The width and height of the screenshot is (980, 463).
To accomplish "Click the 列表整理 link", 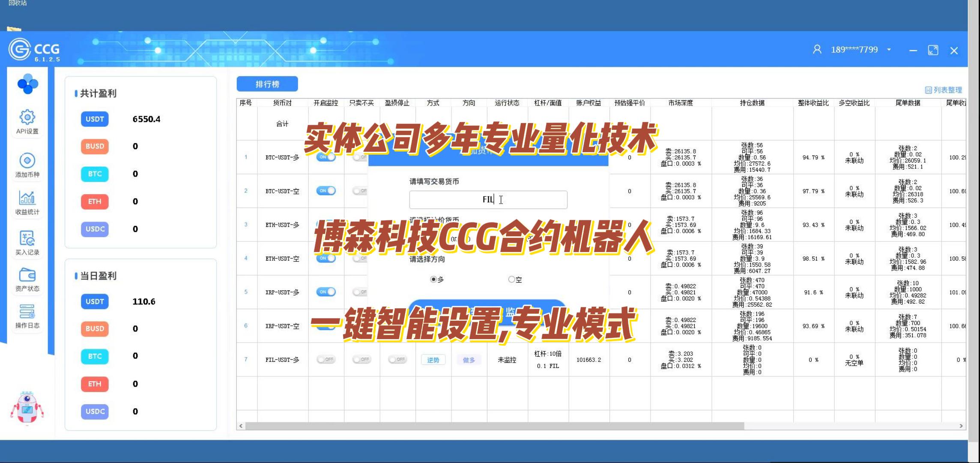I will (944, 90).
